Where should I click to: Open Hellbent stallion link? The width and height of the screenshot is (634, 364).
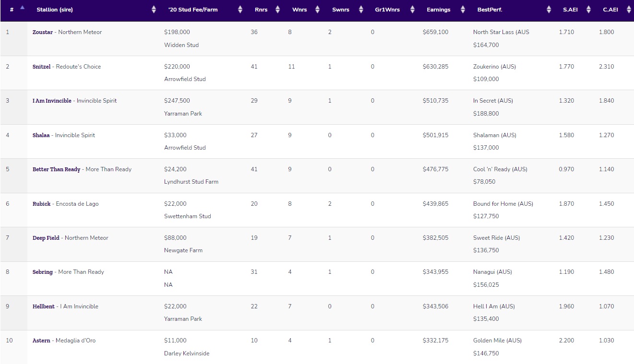(43, 306)
